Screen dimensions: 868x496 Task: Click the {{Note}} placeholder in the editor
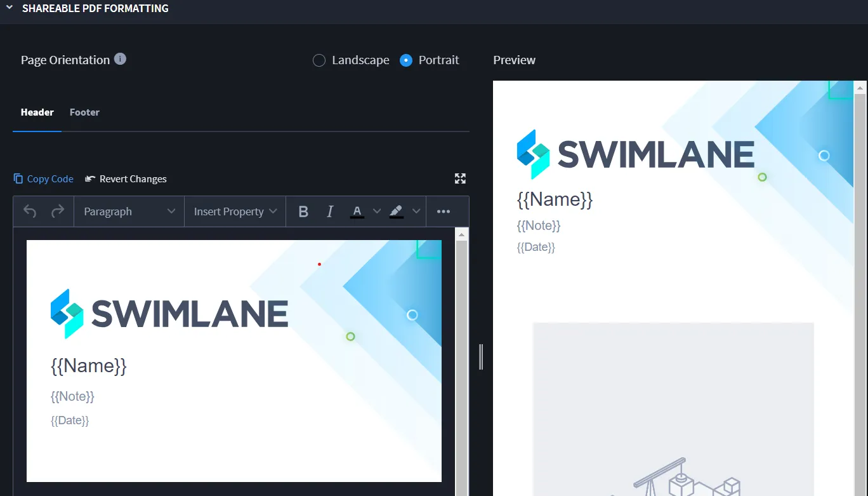(x=72, y=396)
